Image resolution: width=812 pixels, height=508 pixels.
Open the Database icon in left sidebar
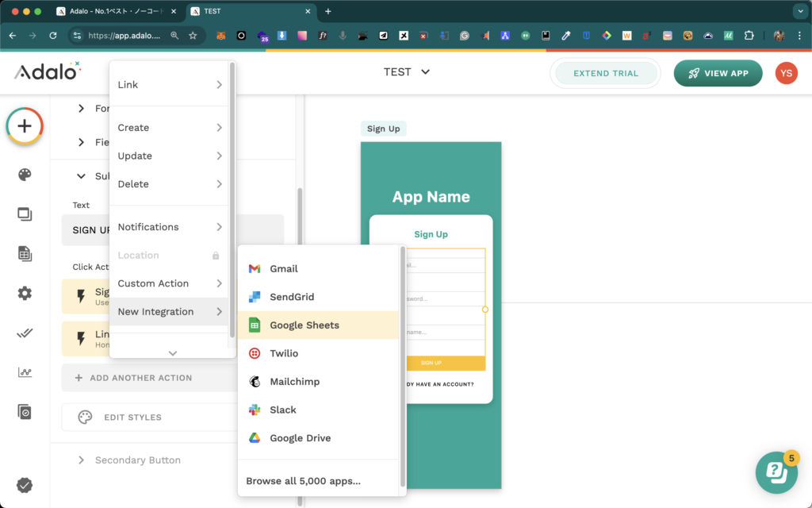25,253
